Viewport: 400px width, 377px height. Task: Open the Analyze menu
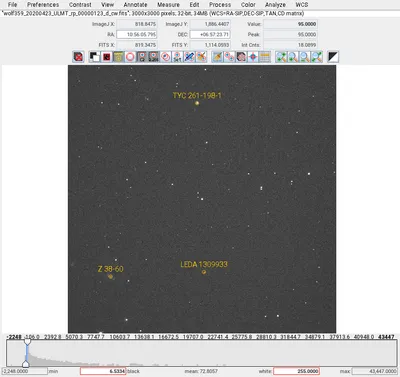click(x=275, y=5)
